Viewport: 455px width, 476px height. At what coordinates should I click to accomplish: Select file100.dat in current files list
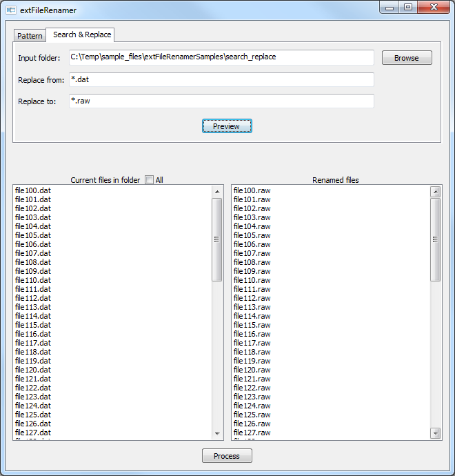[x=33, y=190]
